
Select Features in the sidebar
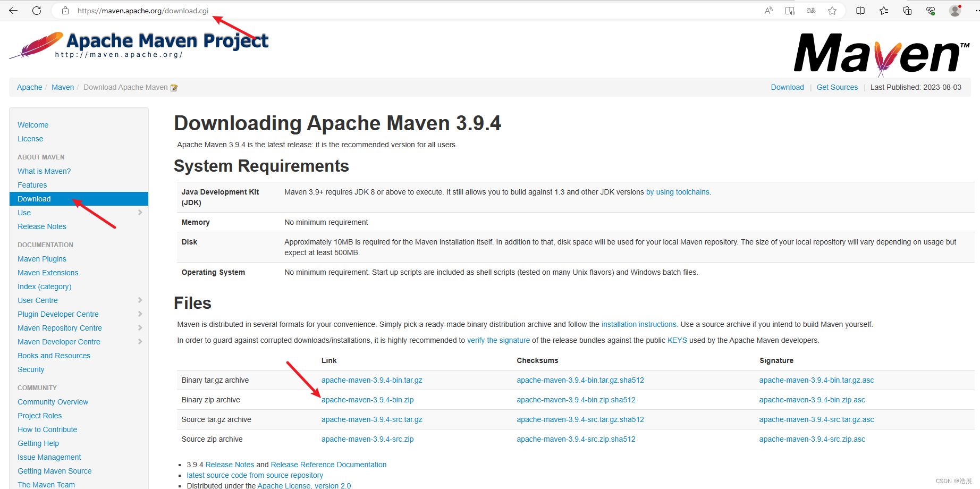click(x=32, y=185)
